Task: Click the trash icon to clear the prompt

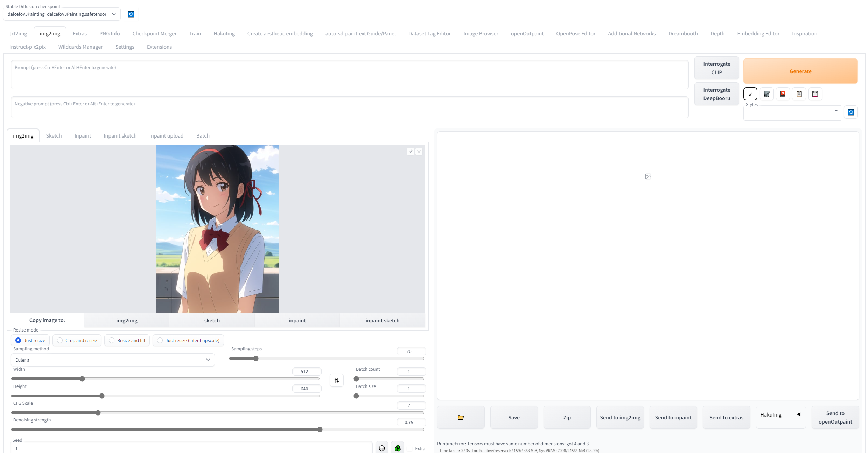Action: click(x=766, y=93)
